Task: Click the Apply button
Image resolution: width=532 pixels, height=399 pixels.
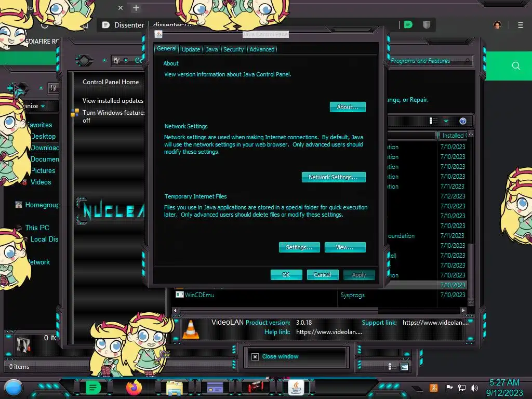Action: tap(359, 275)
